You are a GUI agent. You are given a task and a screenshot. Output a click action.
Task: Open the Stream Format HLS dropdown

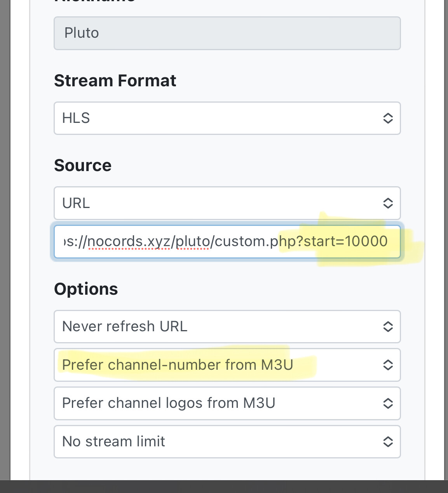218,118
